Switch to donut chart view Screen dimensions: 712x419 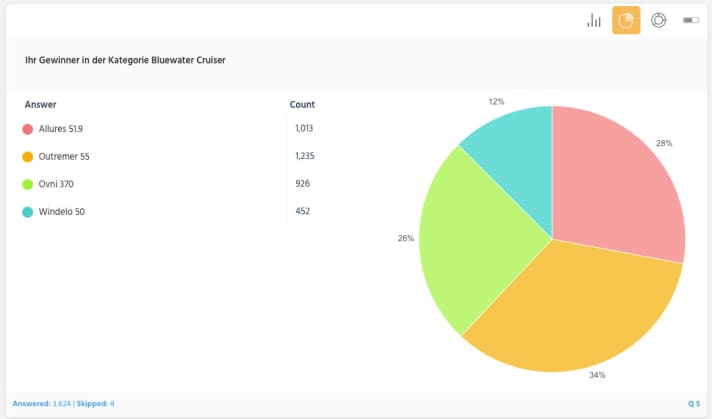pos(658,20)
